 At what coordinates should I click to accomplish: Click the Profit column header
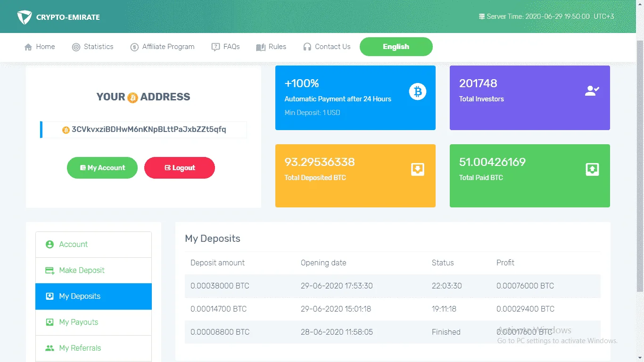pos(505,263)
